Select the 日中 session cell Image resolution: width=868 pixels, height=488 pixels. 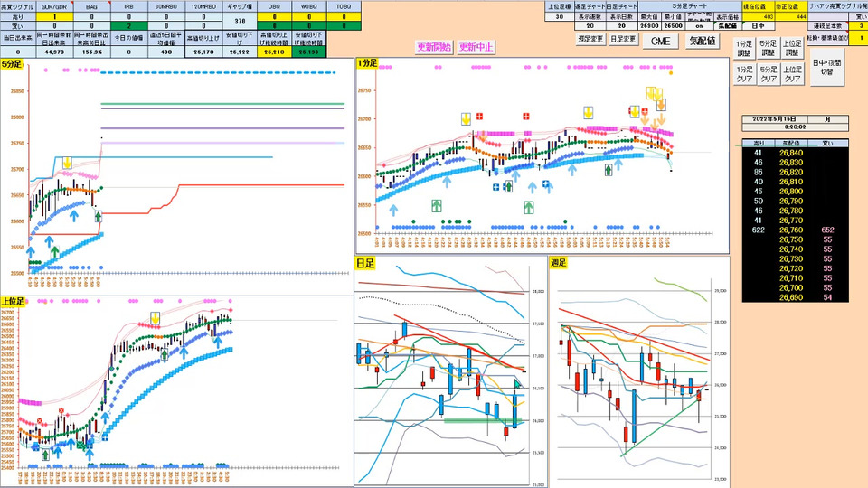758,26
